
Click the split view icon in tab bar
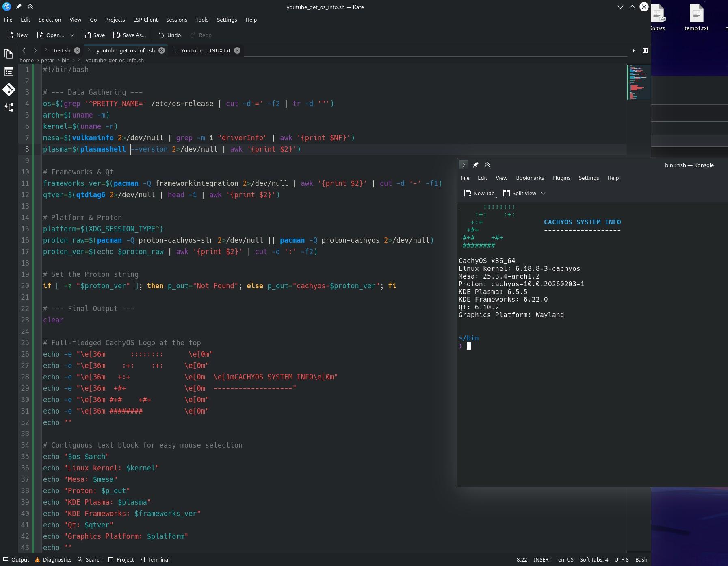pyautogui.click(x=645, y=50)
